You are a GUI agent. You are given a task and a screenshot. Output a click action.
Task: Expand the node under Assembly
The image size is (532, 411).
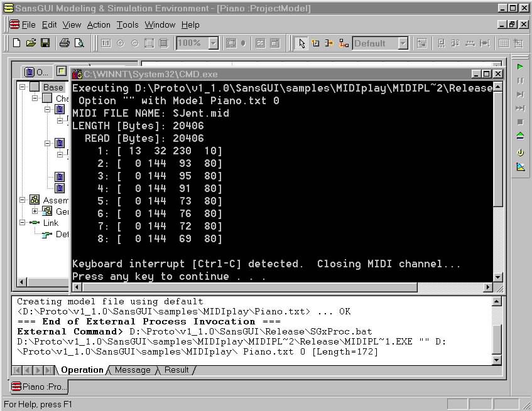35,211
